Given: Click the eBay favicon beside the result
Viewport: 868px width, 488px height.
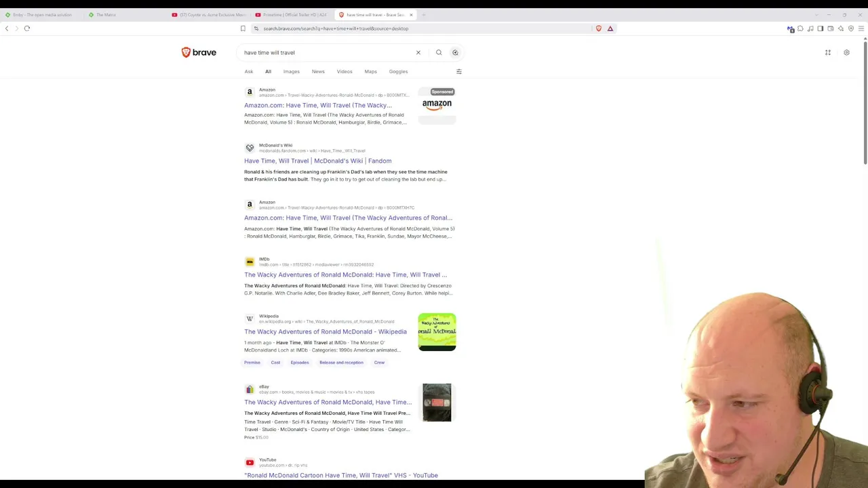Looking at the screenshot, I should (x=250, y=388).
